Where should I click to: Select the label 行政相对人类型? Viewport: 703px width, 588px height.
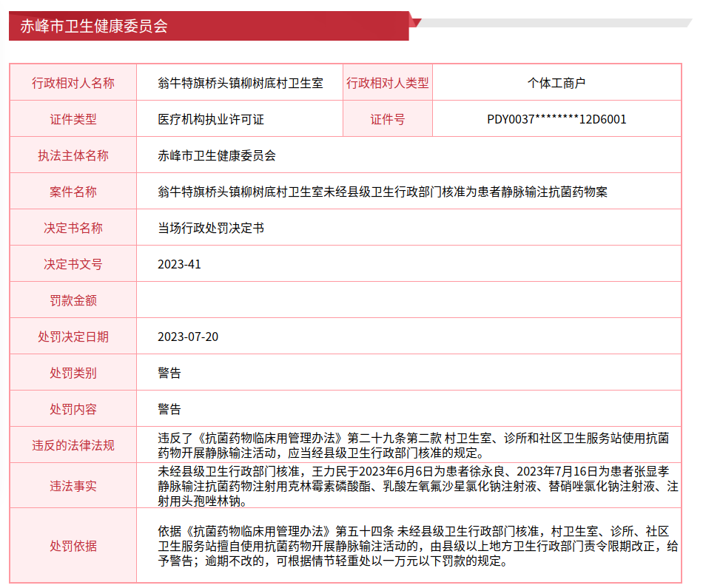[387, 83]
